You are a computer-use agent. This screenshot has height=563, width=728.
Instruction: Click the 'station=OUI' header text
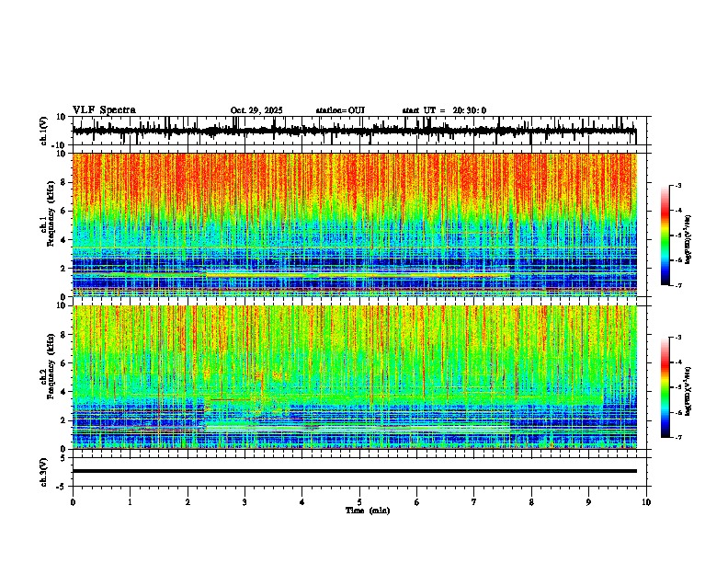click(340, 110)
